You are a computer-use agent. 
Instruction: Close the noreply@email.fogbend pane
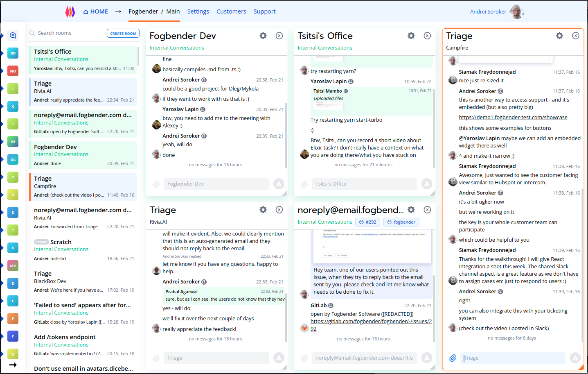point(427,210)
